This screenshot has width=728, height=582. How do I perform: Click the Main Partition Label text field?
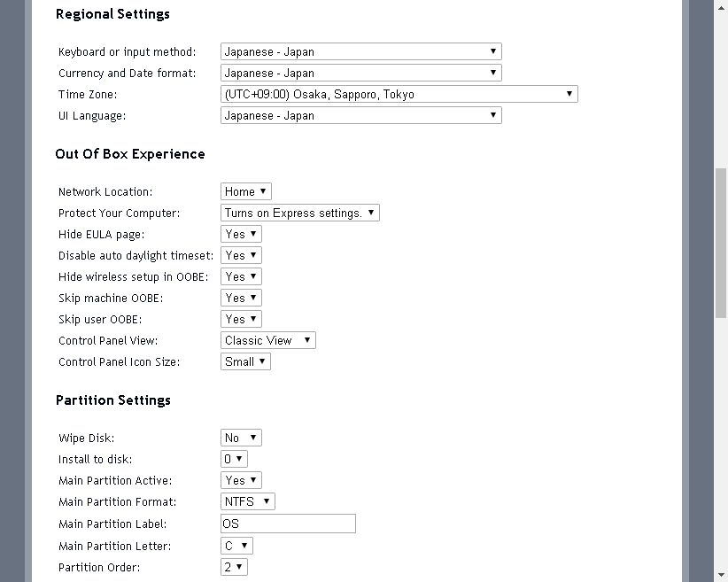tap(288, 524)
